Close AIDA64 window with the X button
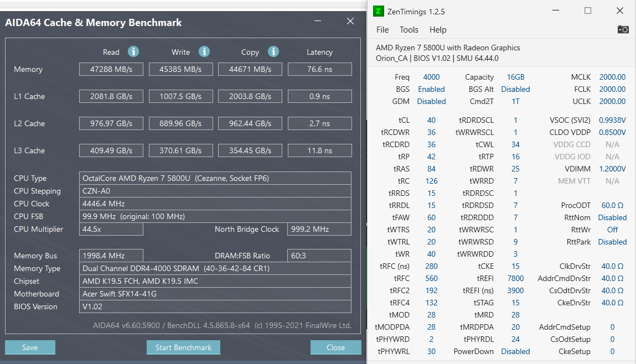The image size is (636, 364). coord(350,21)
